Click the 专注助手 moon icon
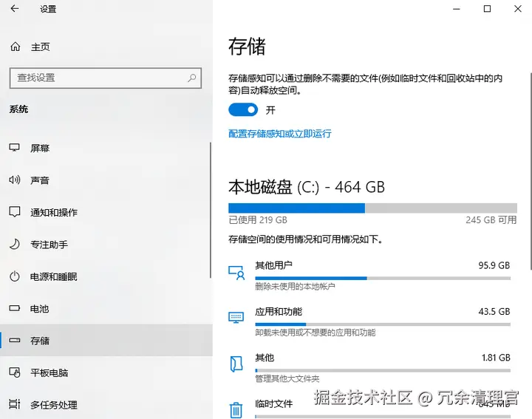 pos(15,244)
